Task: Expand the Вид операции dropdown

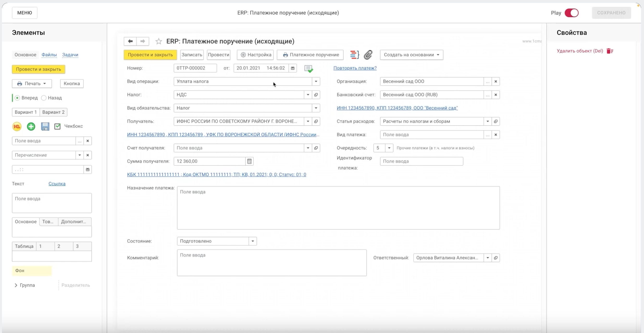Action: (316, 81)
